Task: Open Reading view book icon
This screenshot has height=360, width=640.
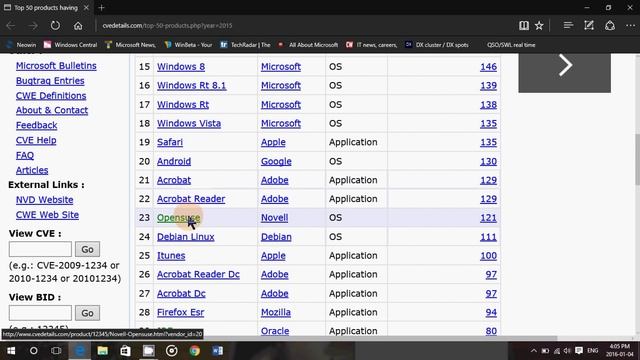Action: [x=524, y=25]
